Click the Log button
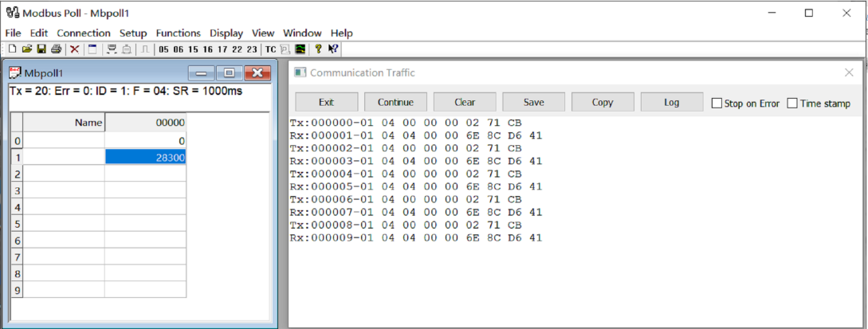Viewport: 868px width, 329px height. [x=671, y=102]
